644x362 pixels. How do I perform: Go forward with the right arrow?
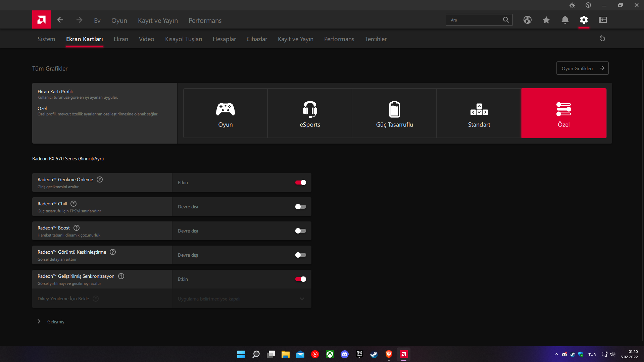pos(79,20)
